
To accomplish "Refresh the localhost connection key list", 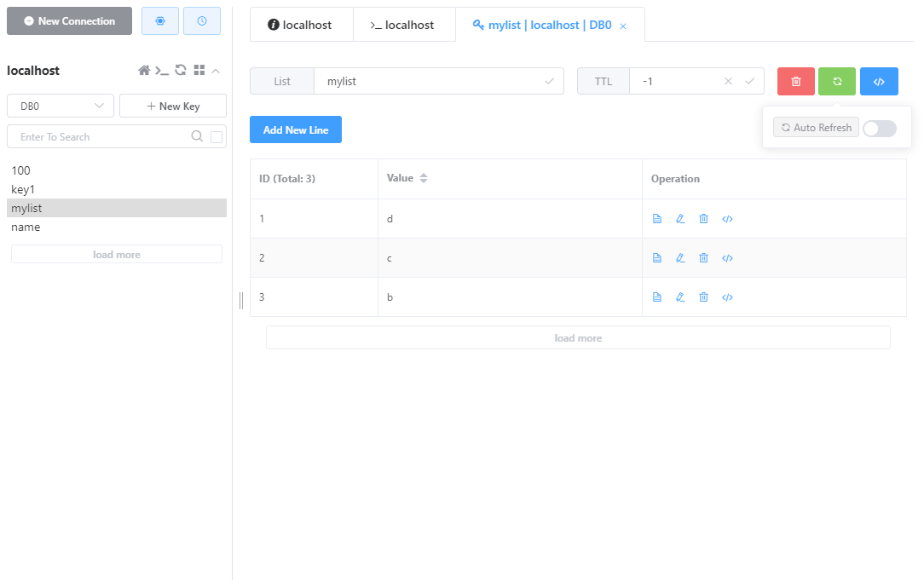I will 181,70.
